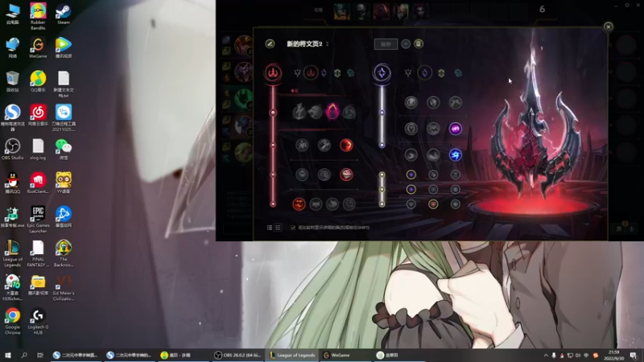This screenshot has width=644, height=362.
Task: Select first-row ability haste stat shard
Action: 455,175
